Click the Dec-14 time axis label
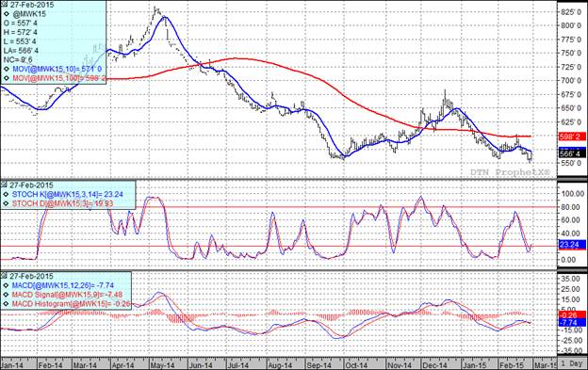This screenshot has width=588, height=370. point(434,365)
